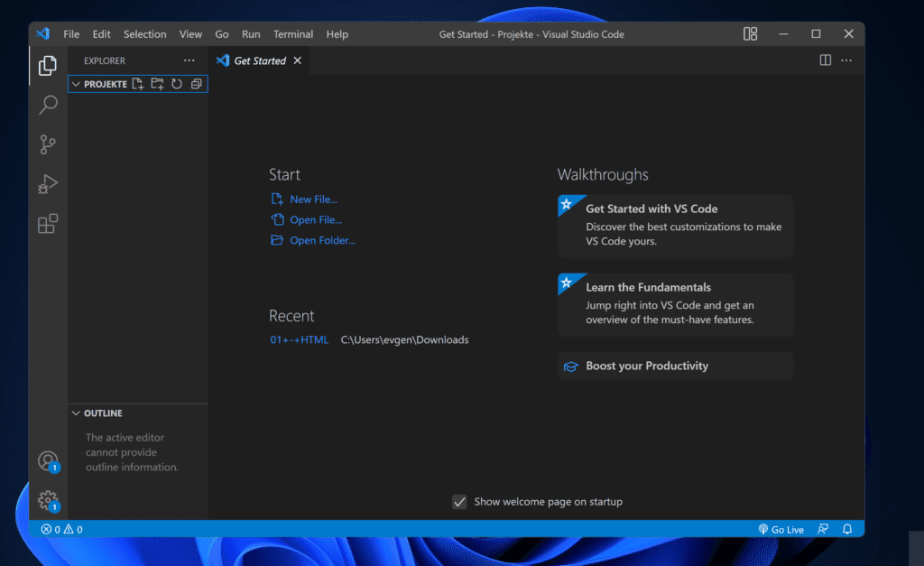
Task: Open Run and Debug view
Action: 48,184
